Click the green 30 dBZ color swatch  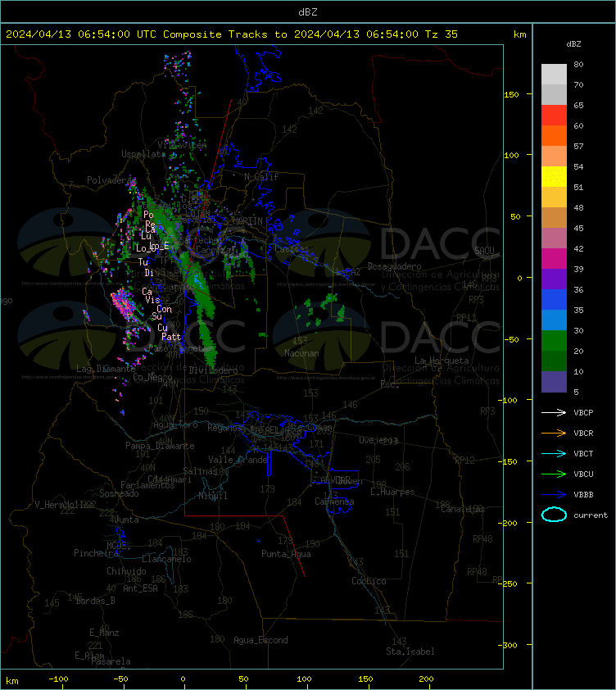(x=554, y=341)
